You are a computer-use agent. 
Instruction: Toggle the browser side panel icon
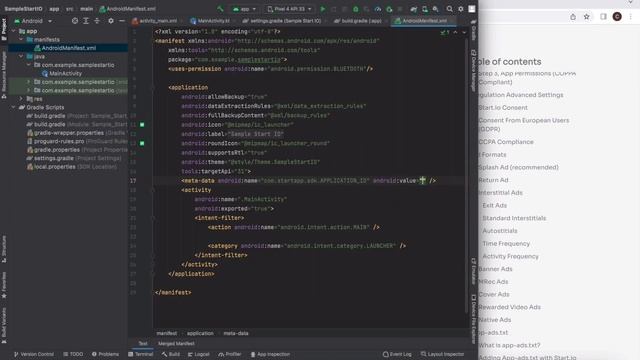[603, 17]
